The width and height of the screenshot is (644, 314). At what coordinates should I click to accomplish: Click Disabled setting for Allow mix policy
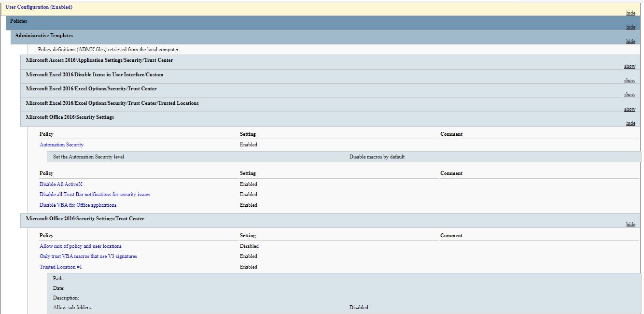(249, 246)
